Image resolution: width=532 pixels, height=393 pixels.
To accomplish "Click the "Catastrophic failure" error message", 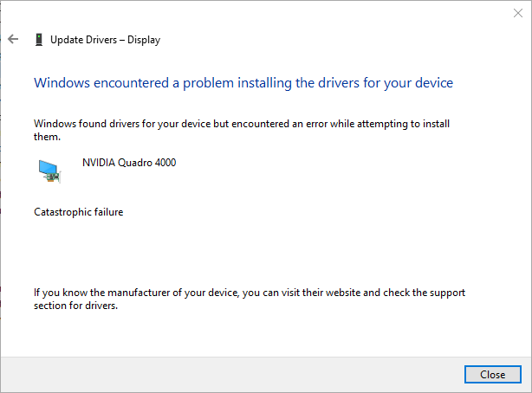I will [78, 212].
